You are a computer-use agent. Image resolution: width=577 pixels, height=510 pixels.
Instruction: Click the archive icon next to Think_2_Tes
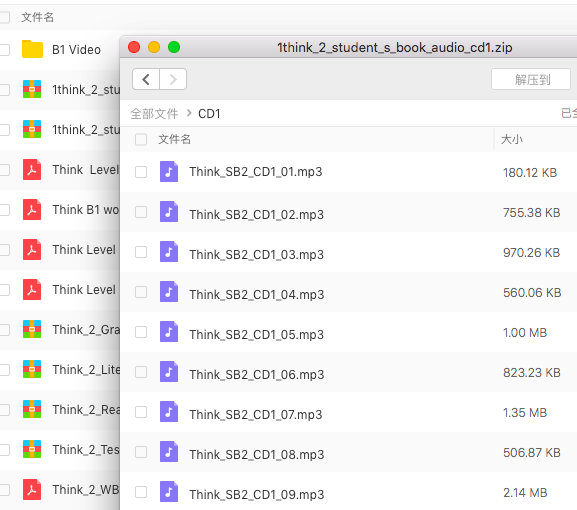click(x=32, y=450)
